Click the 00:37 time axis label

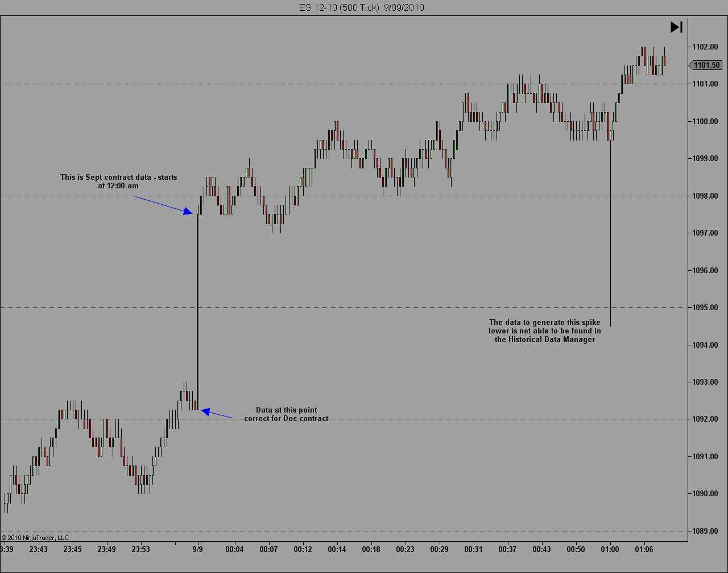[507, 550]
